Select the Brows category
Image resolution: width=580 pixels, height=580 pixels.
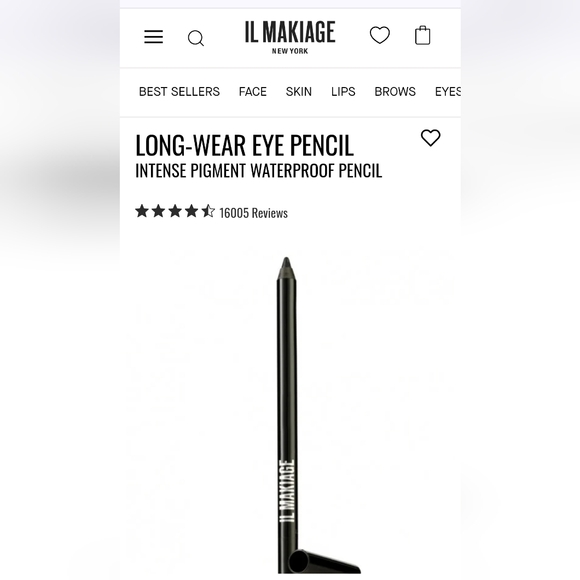click(x=395, y=91)
